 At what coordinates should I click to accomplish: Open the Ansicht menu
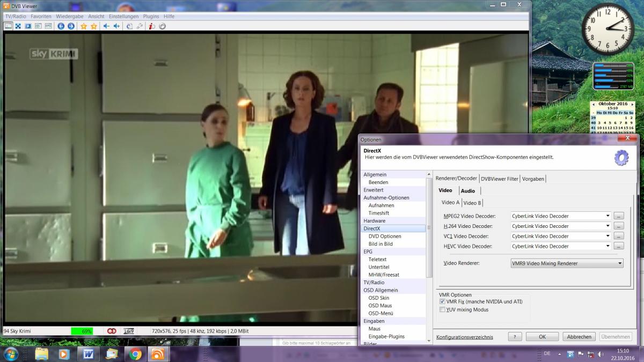(96, 17)
